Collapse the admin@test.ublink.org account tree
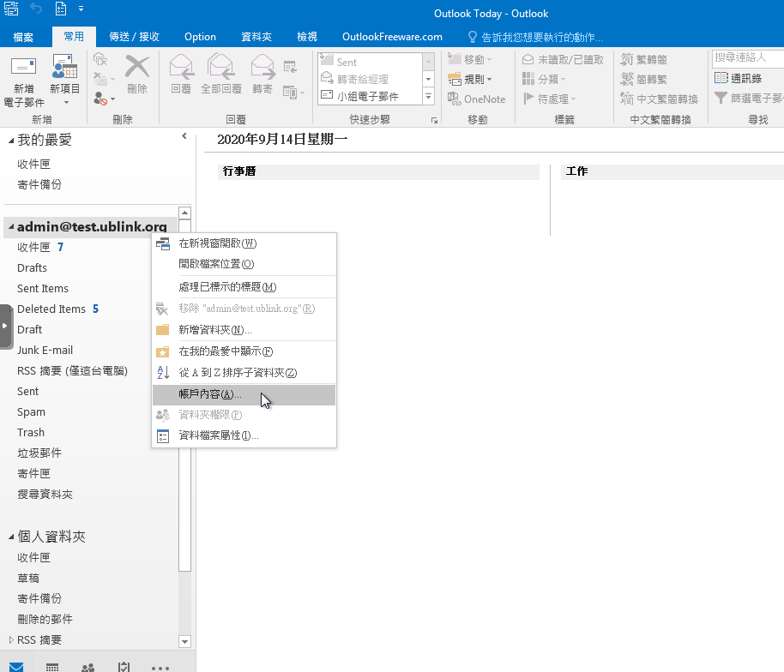The height and width of the screenshot is (672, 784). point(11,228)
